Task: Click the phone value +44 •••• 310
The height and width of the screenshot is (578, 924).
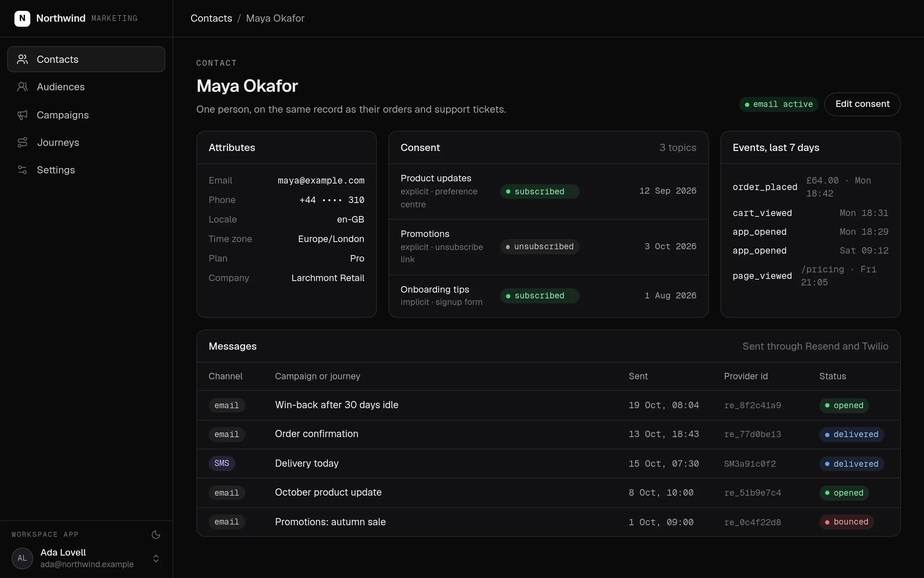Action: (x=332, y=200)
